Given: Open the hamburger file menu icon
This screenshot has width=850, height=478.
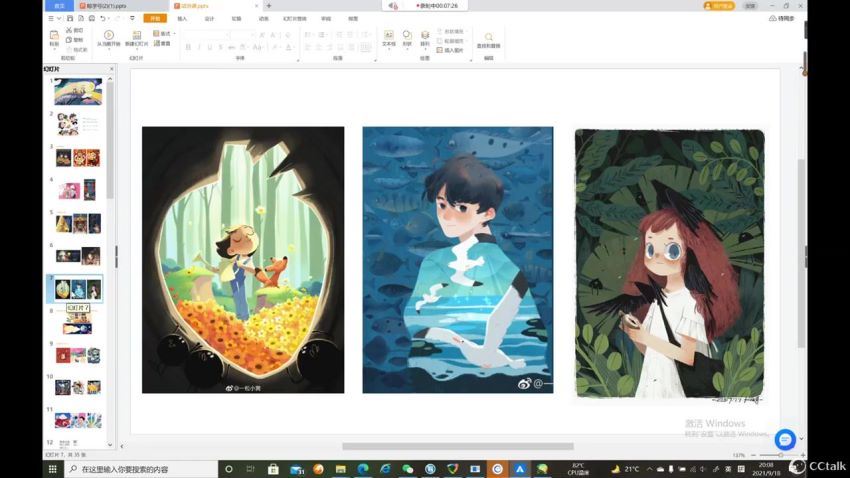Looking at the screenshot, I should 51,18.
